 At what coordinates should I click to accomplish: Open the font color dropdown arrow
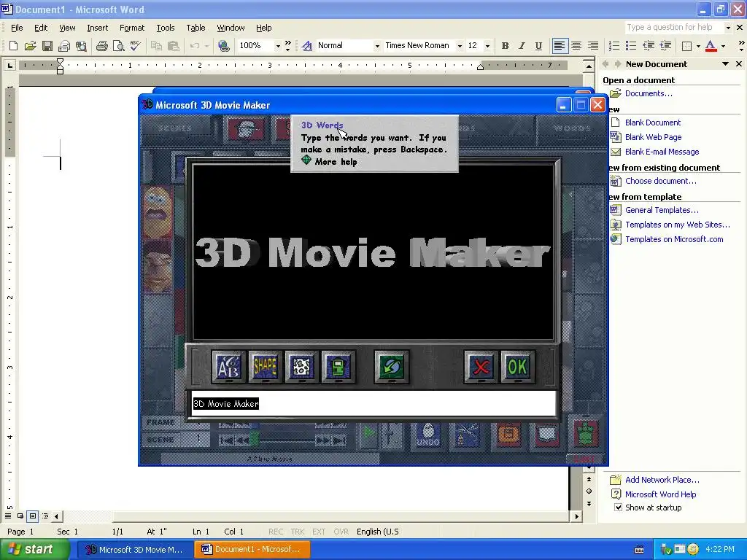tap(723, 46)
